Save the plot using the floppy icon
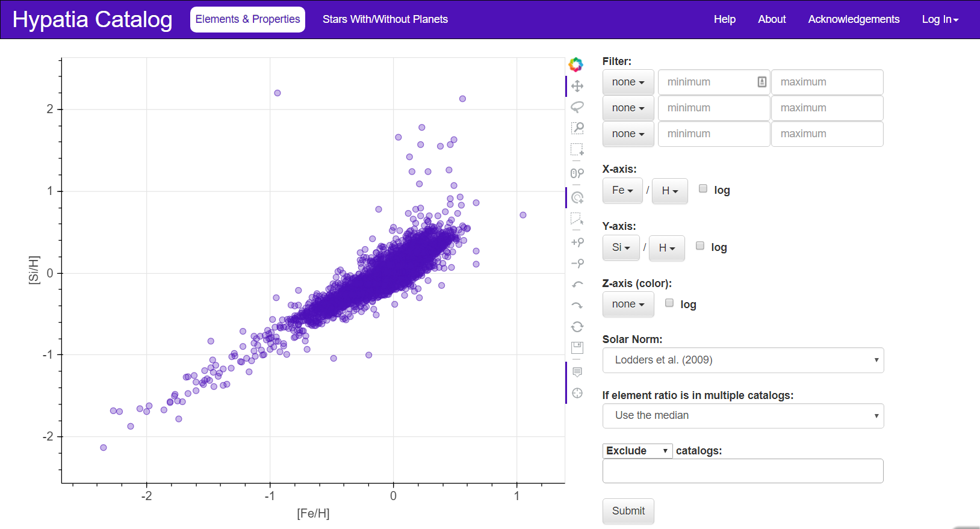980x529 pixels. 577,347
